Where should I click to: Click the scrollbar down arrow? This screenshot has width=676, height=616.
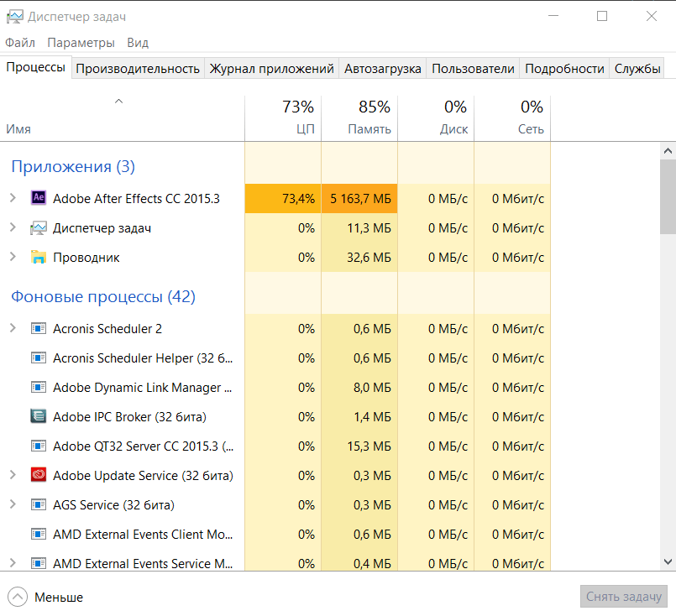pos(668,561)
